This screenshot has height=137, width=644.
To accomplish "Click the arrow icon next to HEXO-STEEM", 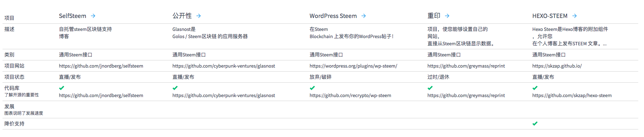I will [574, 16].
